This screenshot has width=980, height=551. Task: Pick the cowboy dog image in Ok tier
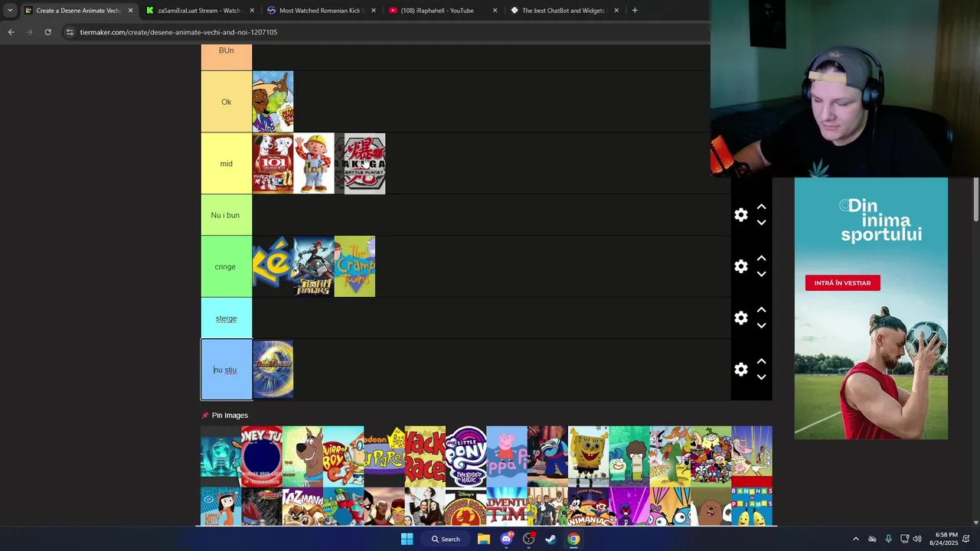[x=273, y=102]
